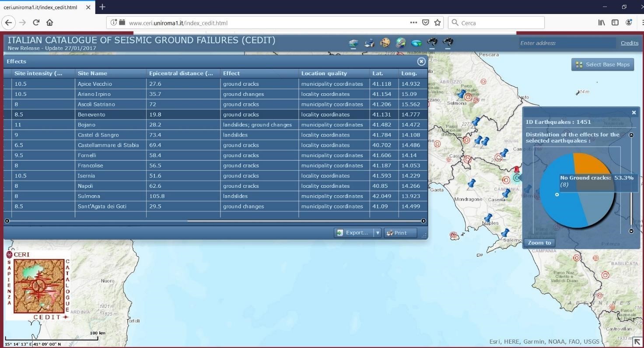The height and width of the screenshot is (348, 644).
Task: Click the Enter address search field
Action: (x=567, y=43)
